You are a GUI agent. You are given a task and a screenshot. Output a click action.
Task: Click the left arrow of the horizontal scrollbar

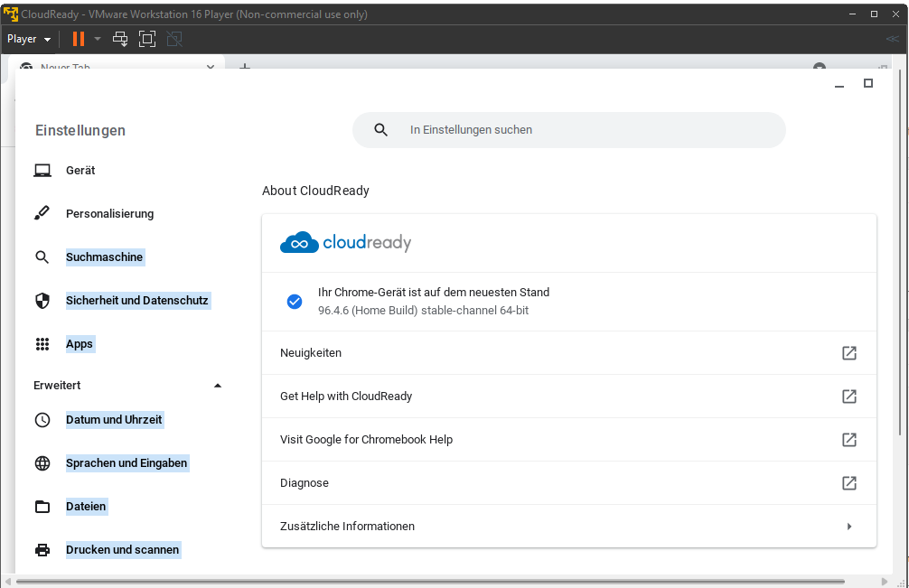pos(7,581)
